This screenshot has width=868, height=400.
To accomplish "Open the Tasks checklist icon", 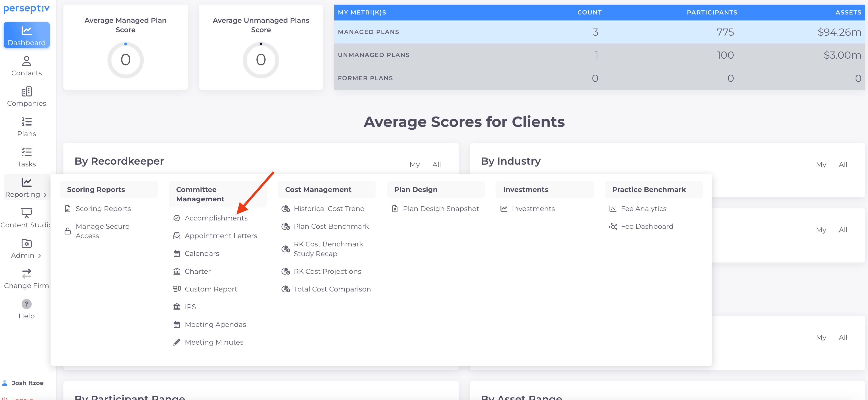I will [x=26, y=152].
